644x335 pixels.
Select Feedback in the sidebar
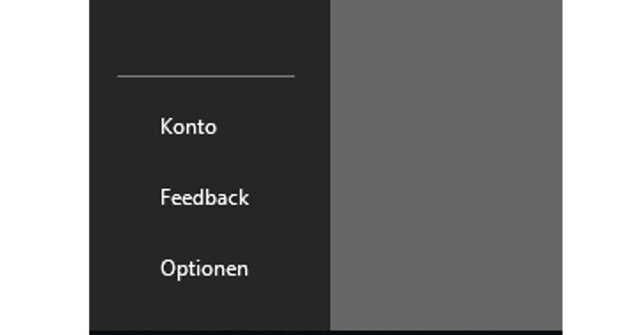pyautogui.click(x=205, y=198)
